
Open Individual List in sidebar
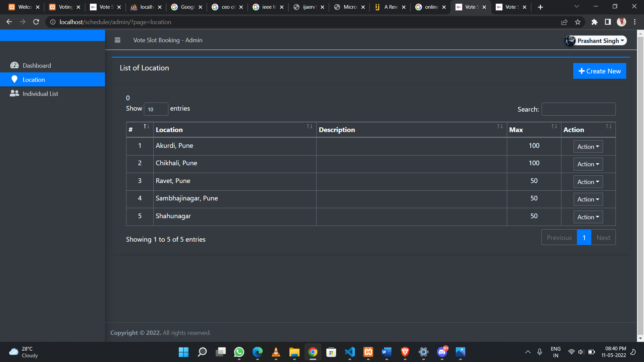52,94
